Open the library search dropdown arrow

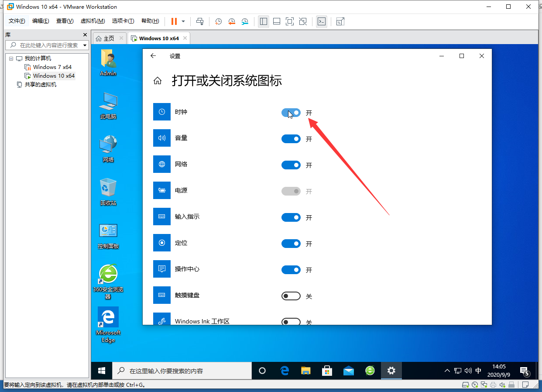pyautogui.click(x=85, y=45)
